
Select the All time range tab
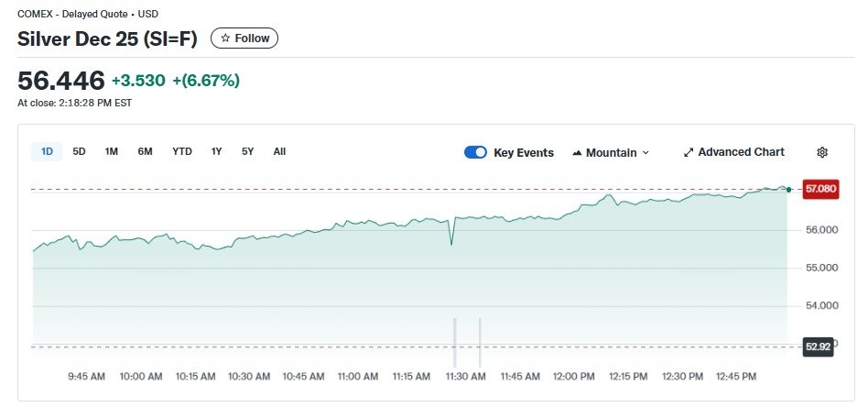(x=279, y=151)
